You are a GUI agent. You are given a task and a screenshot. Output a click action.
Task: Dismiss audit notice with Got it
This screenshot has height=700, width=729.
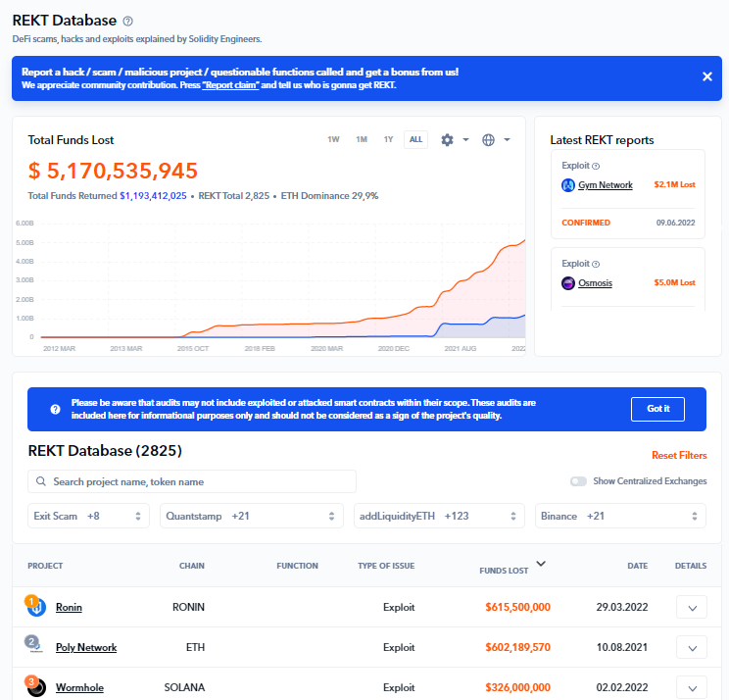pos(657,409)
